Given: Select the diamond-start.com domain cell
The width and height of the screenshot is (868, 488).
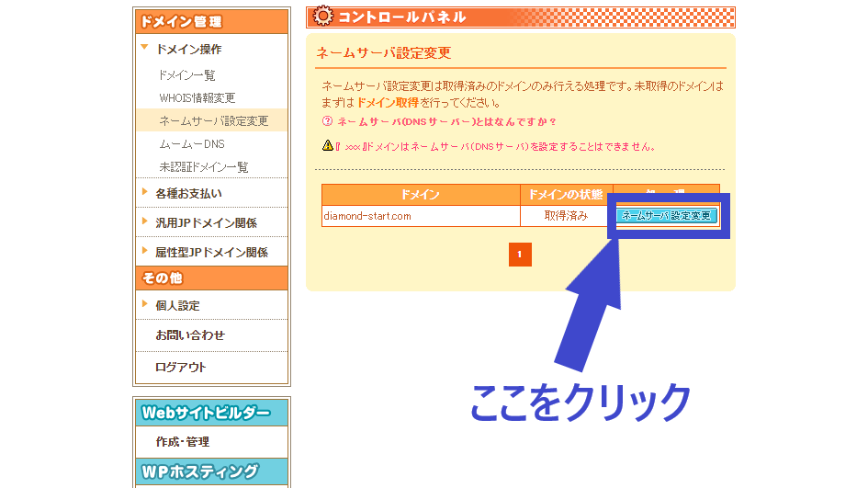Looking at the screenshot, I should [421, 216].
